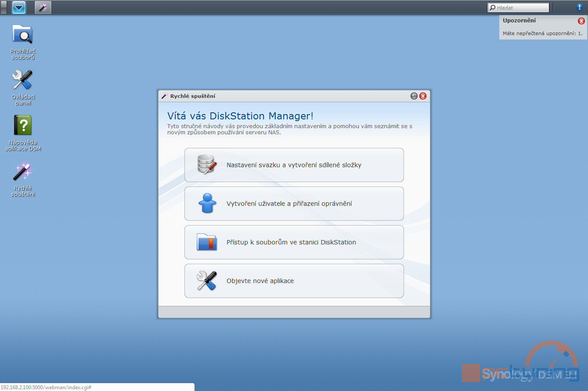Screen dimensions: 588x391
Task: Minimize the Rychlé spuštění window
Action: click(x=414, y=96)
